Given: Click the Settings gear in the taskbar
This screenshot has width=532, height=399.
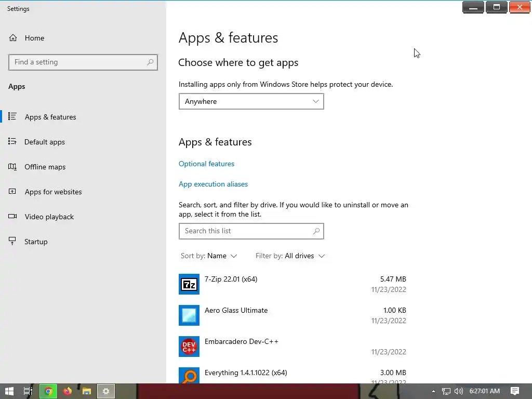Looking at the screenshot, I should [x=106, y=391].
